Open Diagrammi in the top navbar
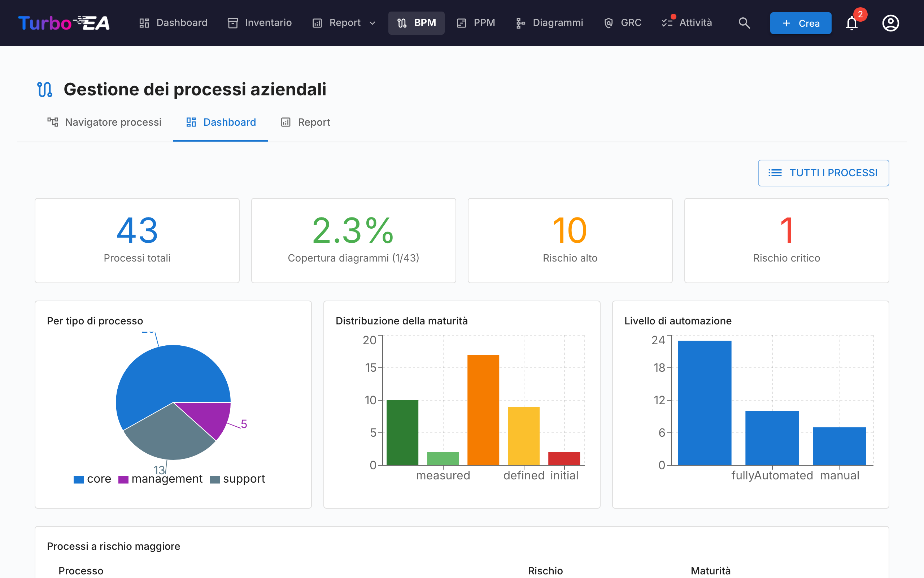 [x=549, y=23]
